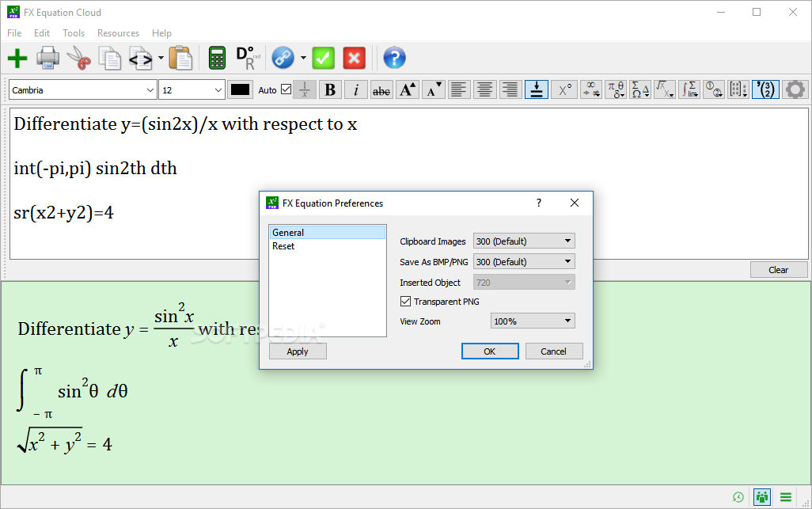812x509 pixels.
Task: Open Save As BMP/PNG resolution dropdown
Action: click(x=524, y=262)
